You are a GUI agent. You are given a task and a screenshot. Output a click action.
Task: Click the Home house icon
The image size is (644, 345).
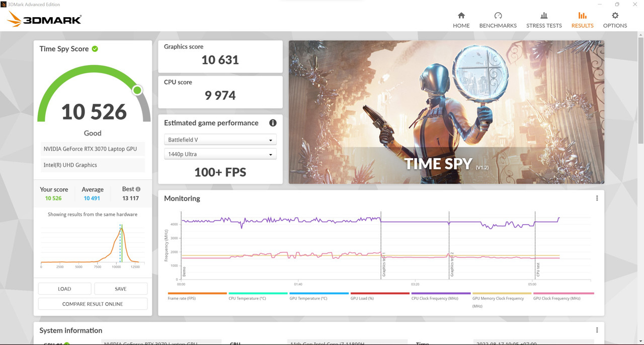coord(461,16)
